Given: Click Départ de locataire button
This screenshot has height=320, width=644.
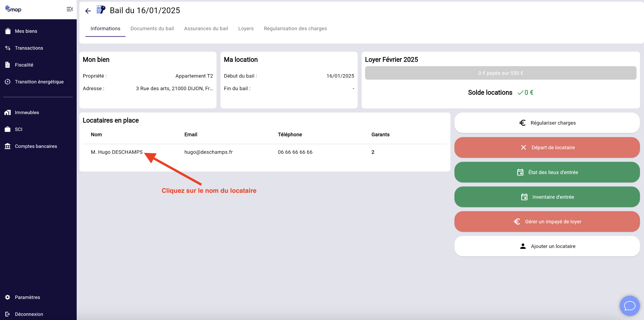Looking at the screenshot, I should click(547, 147).
